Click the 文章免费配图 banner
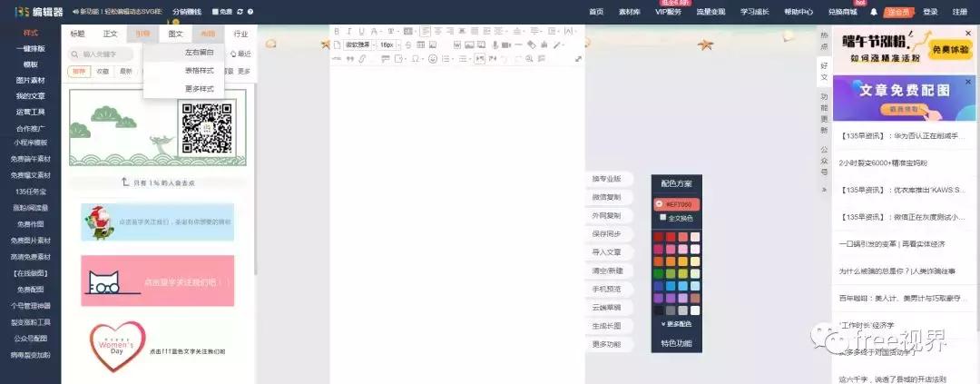 pyautogui.click(x=904, y=98)
